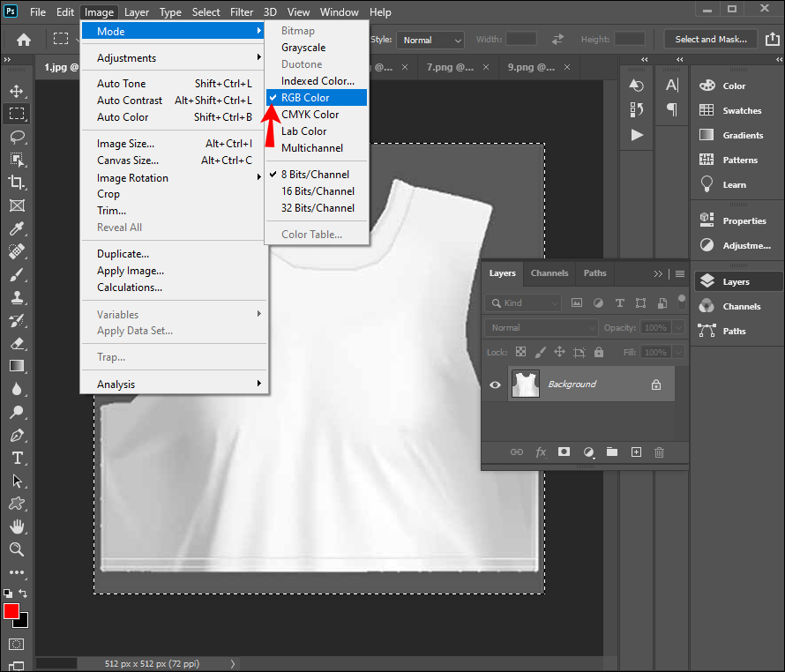785x672 pixels.
Task: Select the Lasso tool
Action: click(x=17, y=137)
